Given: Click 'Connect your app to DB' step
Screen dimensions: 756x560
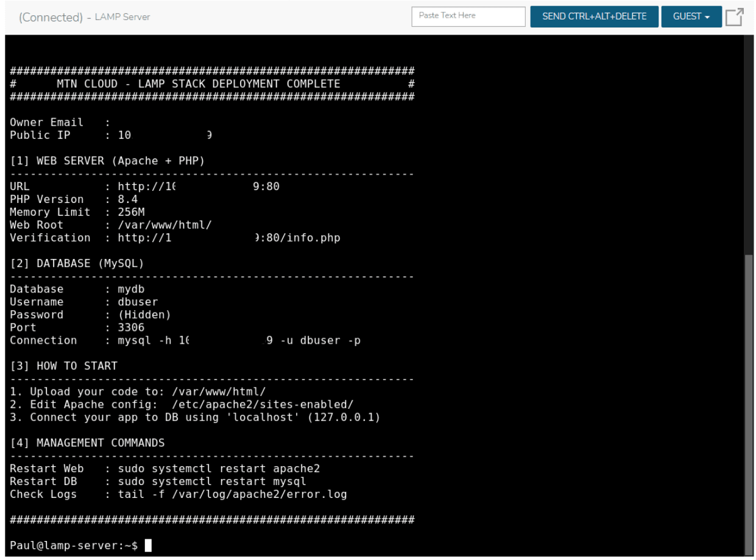Looking at the screenshot, I should point(195,417).
